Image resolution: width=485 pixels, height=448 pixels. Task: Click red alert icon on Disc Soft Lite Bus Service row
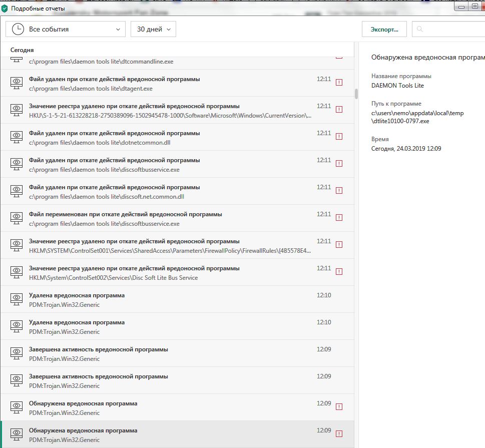[339, 271]
